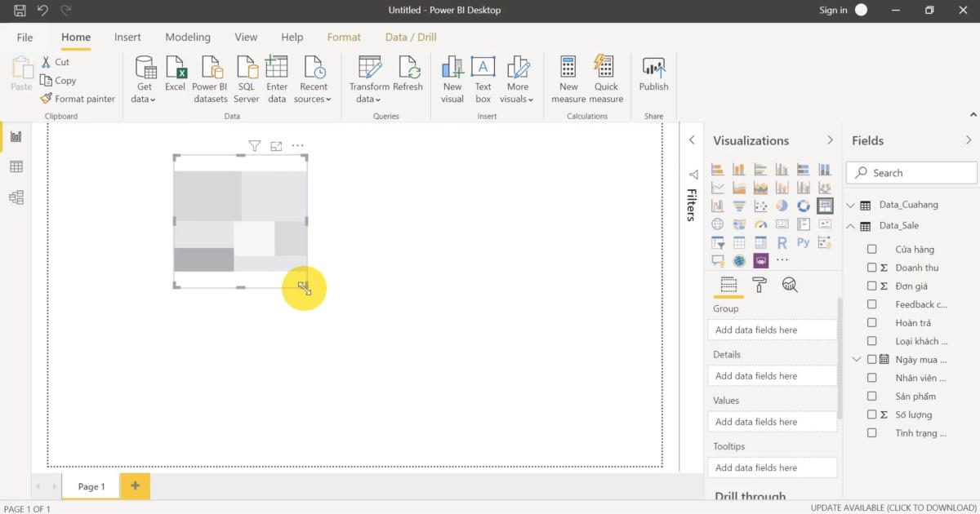Select the Donut chart visualization

click(803, 206)
